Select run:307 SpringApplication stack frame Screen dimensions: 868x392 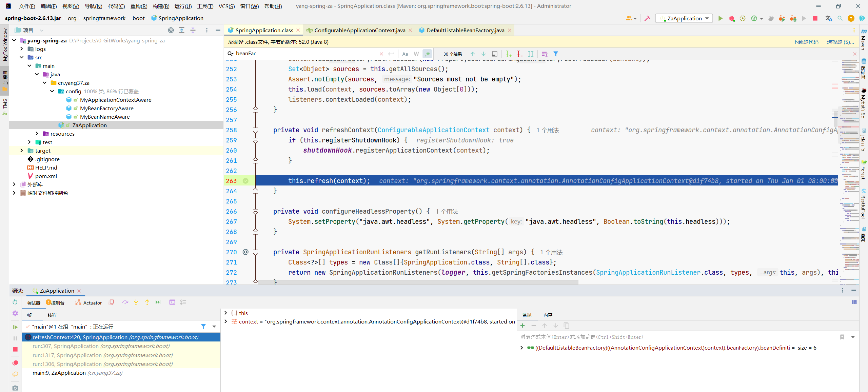pyautogui.click(x=121, y=346)
